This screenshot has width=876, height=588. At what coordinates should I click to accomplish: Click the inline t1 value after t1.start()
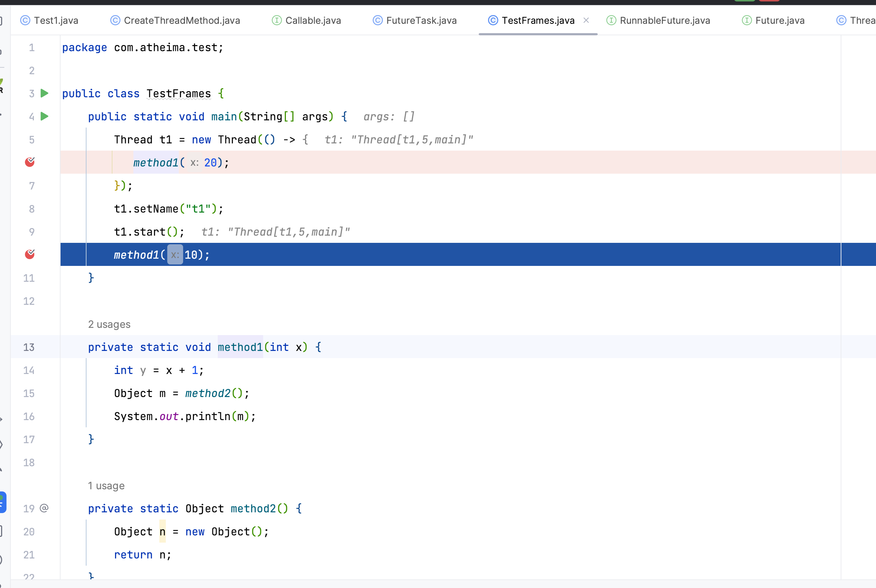tap(275, 232)
